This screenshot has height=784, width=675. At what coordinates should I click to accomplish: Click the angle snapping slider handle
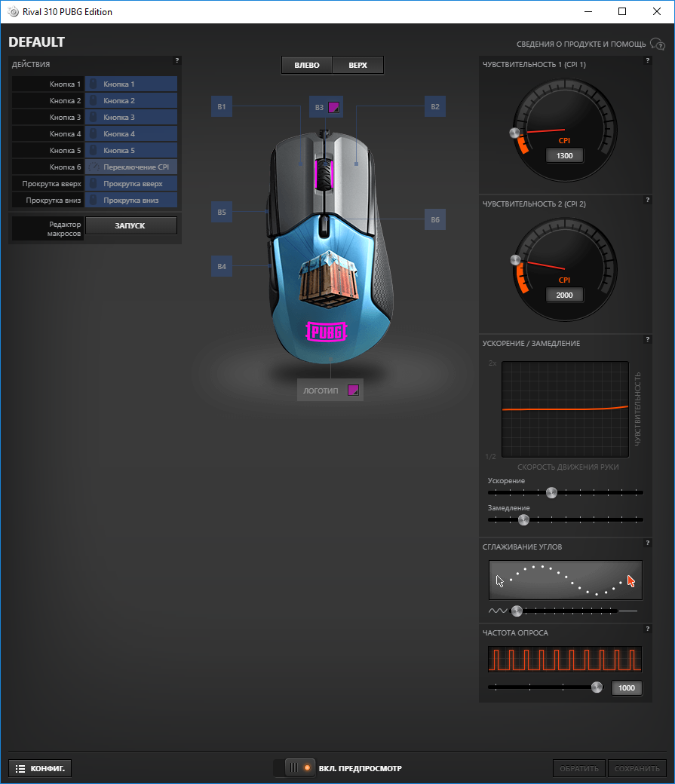coord(517,611)
